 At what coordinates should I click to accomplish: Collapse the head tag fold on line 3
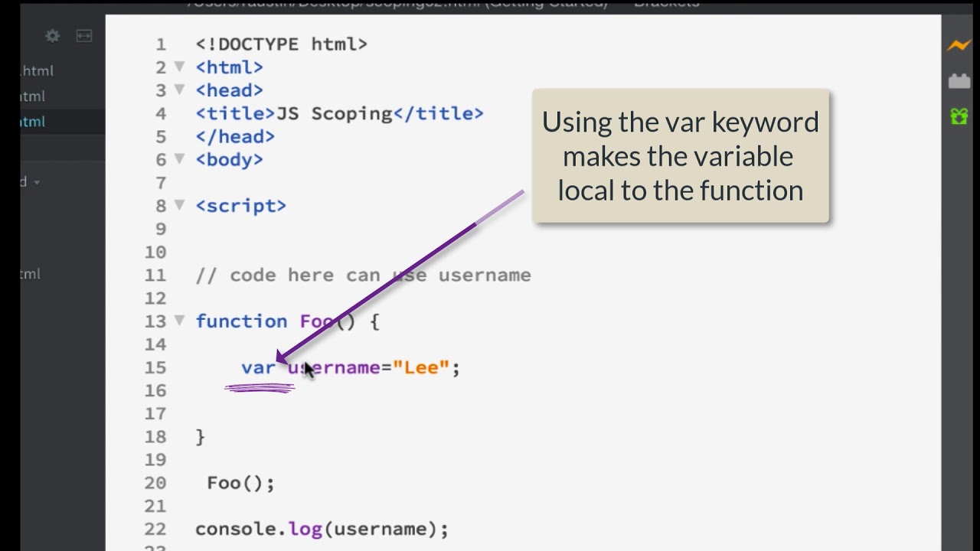[179, 90]
